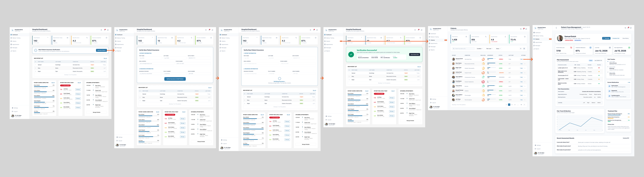Click the calendar icon on first frame Appointments Today card

67,38
